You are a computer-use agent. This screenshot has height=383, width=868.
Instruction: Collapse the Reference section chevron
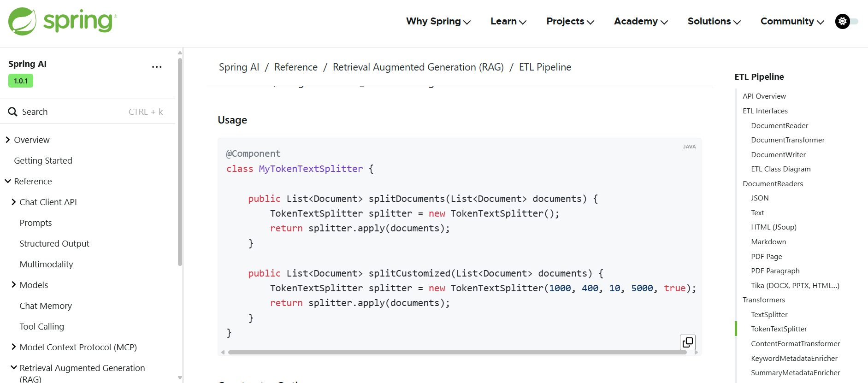pyautogui.click(x=8, y=181)
